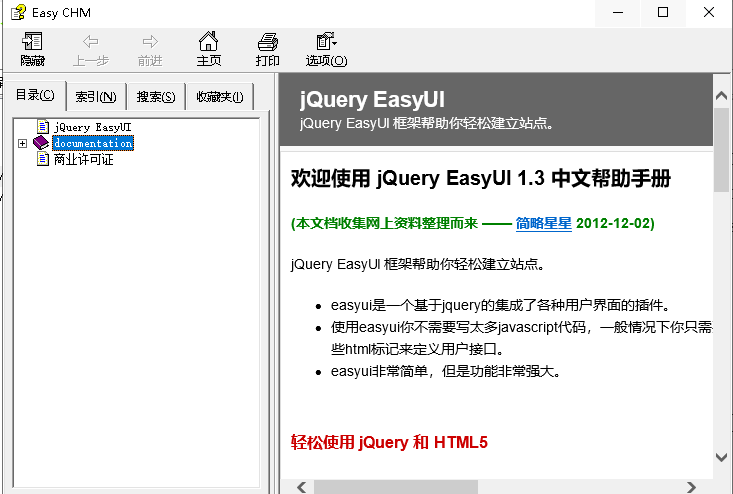Click the jQuery EasyUI page icon in tree
This screenshot has width=733, height=494.
(43, 127)
